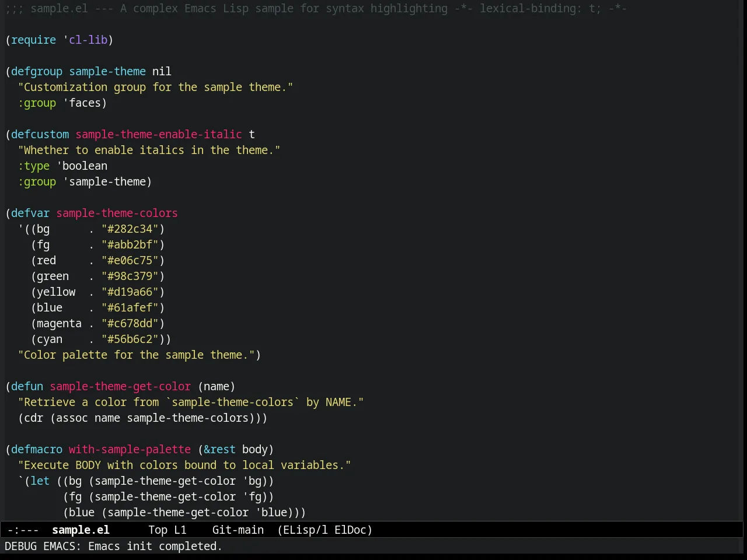
Task: Click docstring "Execute BODY with colors bound to local variables."
Action: point(184,465)
